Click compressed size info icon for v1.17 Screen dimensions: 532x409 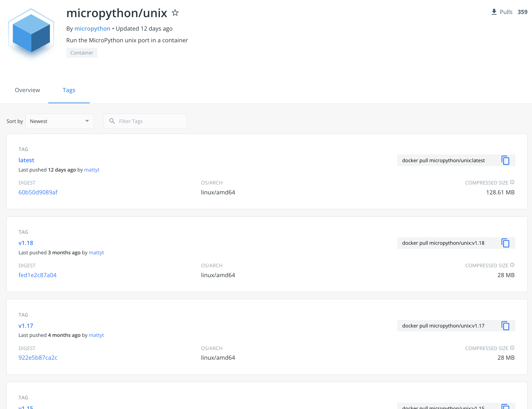pos(512,348)
